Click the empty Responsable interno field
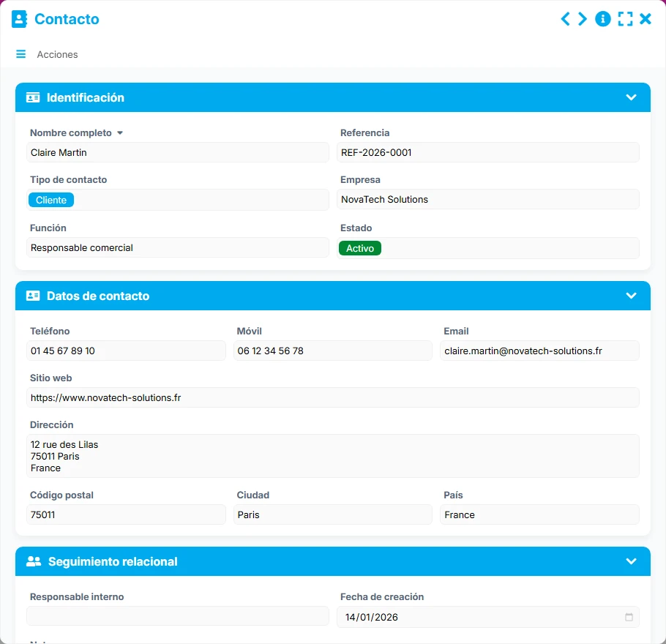The height and width of the screenshot is (644, 666). (178, 616)
